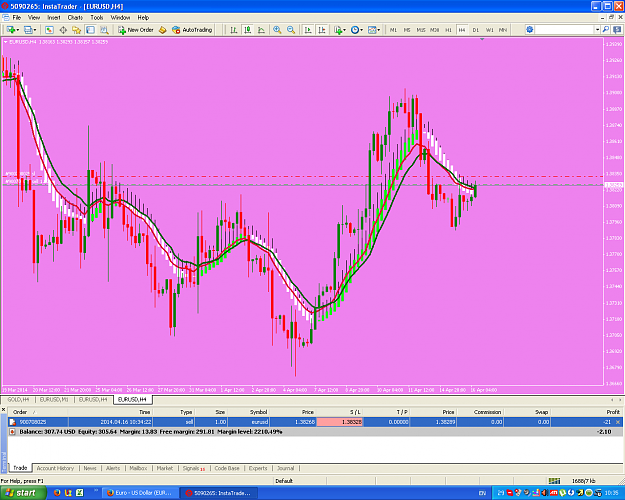This screenshot has width=625, height=500.
Task: Select the D1 timeframe
Action: (x=476, y=30)
